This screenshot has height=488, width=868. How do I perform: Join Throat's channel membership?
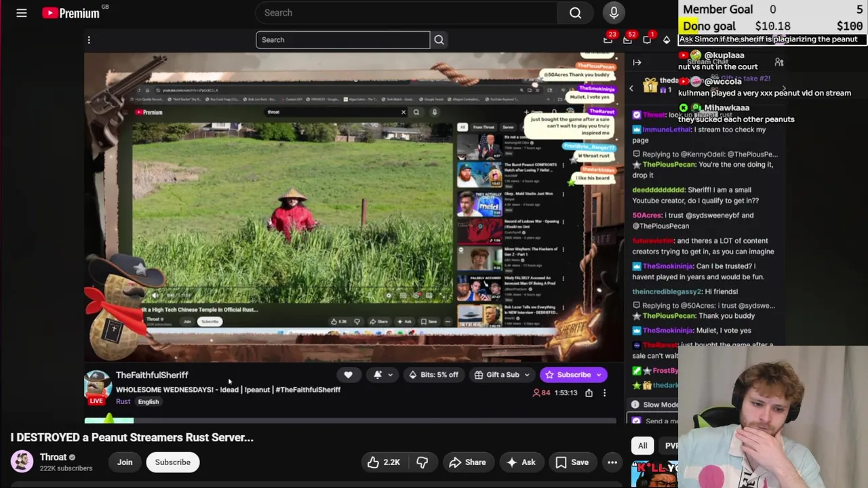(125, 462)
